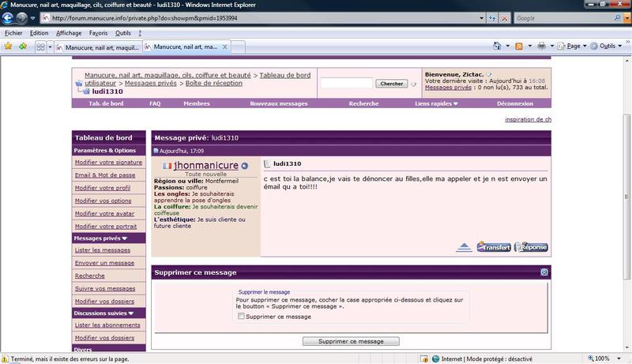Click the printer icon in IE toolbar
The height and width of the screenshot is (364, 632).
click(x=541, y=47)
